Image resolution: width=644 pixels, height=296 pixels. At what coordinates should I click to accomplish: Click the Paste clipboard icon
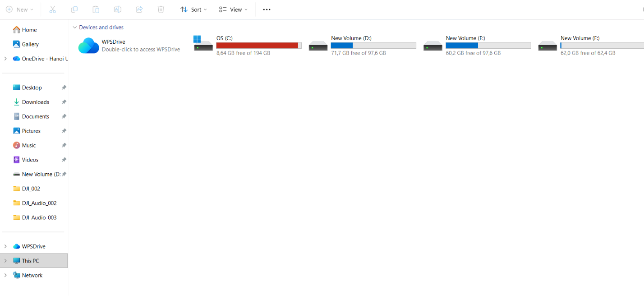(96, 9)
